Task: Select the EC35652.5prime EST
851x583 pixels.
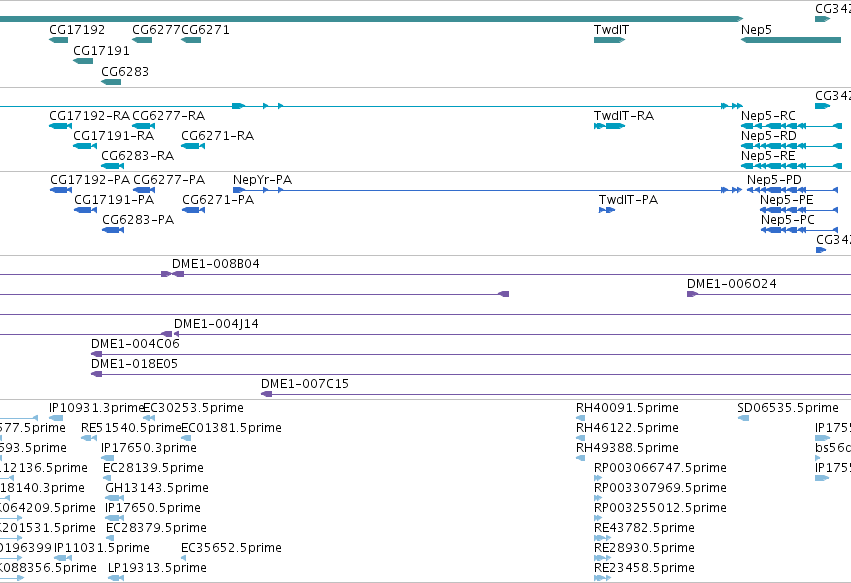Action: (x=183, y=559)
